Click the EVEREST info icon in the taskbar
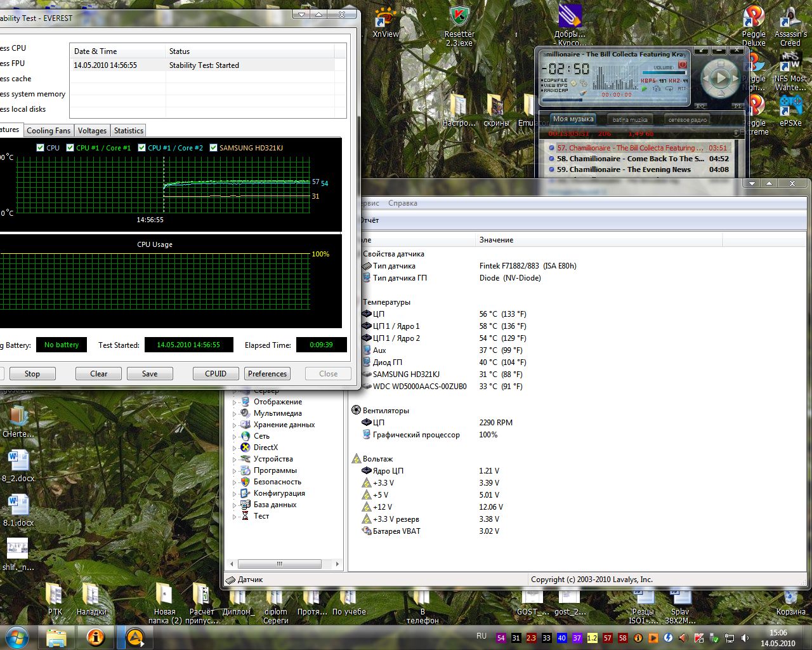 (x=96, y=637)
